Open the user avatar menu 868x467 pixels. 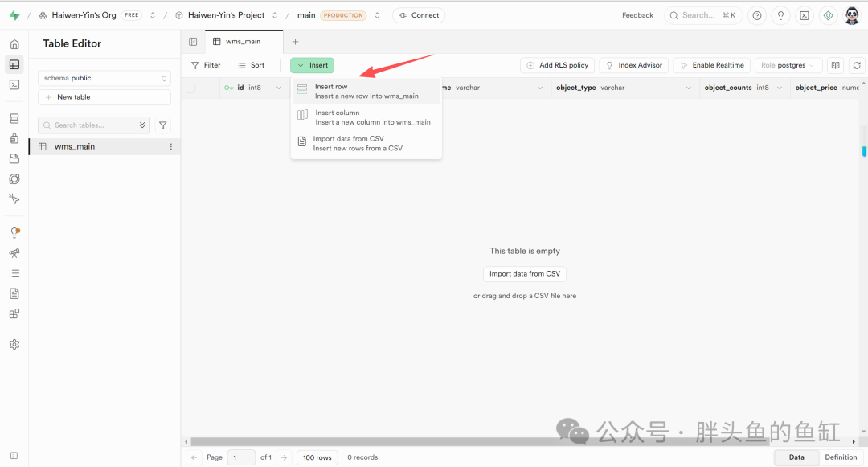coord(852,15)
